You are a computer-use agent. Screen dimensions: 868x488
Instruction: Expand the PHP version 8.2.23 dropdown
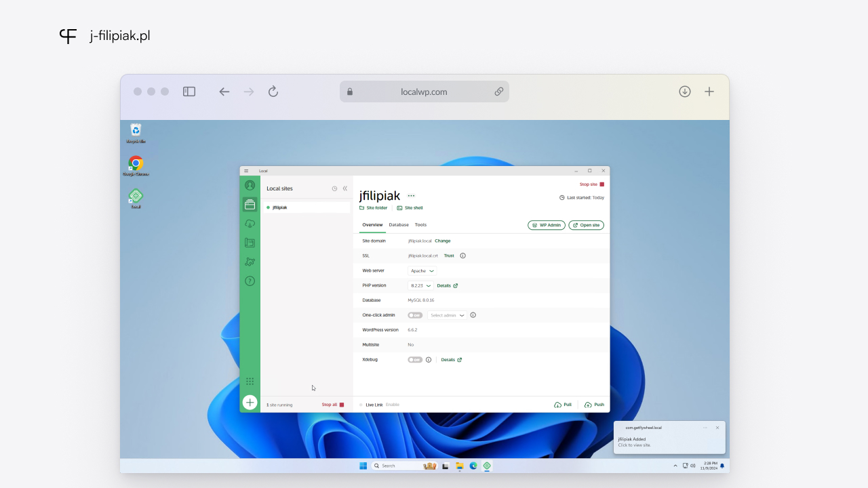[x=420, y=285]
